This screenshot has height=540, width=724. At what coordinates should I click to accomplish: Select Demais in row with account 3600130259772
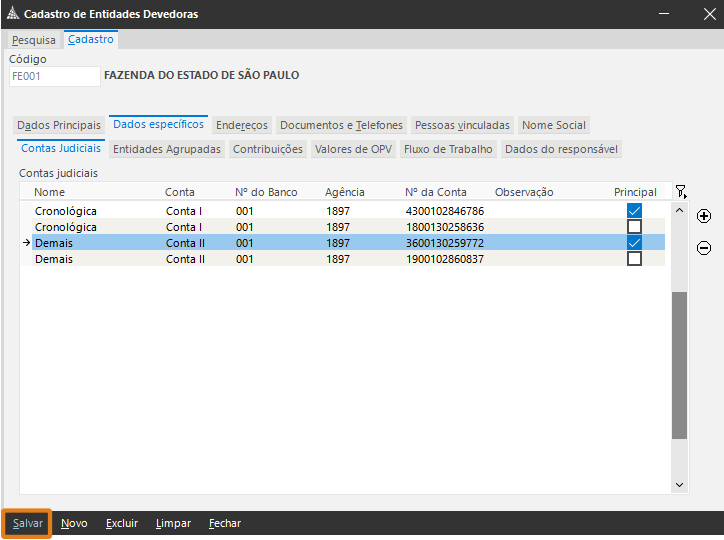(54, 243)
